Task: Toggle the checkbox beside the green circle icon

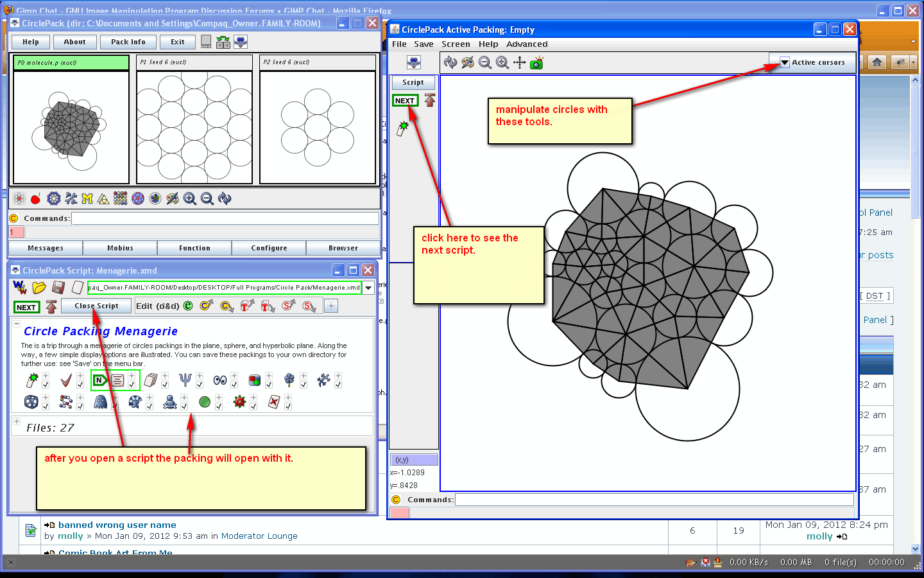Action: pos(219,407)
